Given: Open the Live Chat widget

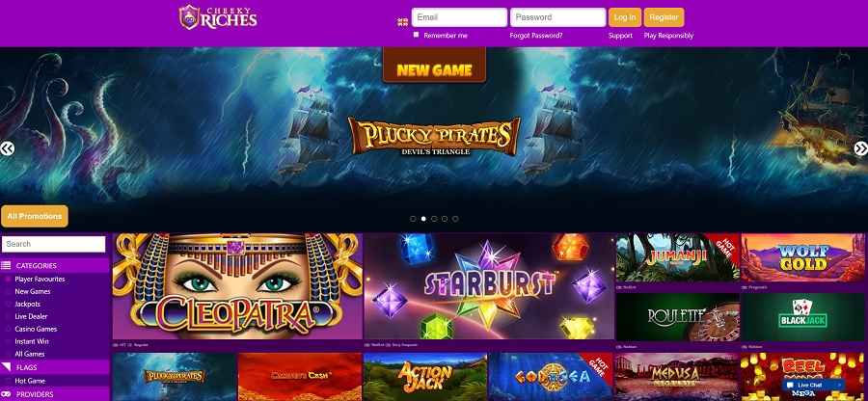Looking at the screenshot, I should [813, 385].
